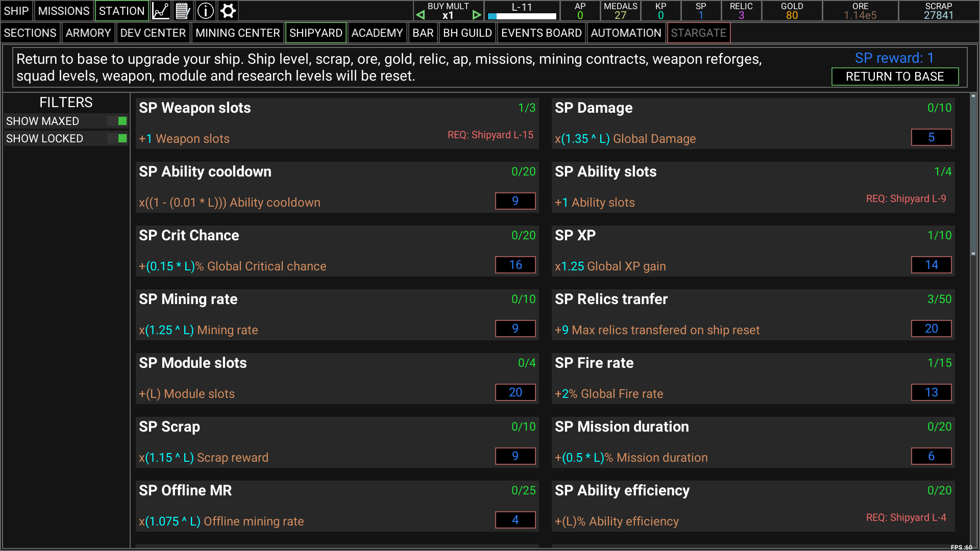Buy a level of SP Damage
Image resolution: width=980 pixels, height=551 pixels.
point(931,137)
